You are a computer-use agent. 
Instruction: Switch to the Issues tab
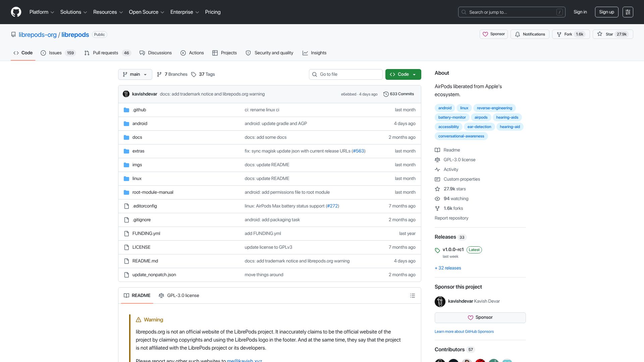coord(58,53)
